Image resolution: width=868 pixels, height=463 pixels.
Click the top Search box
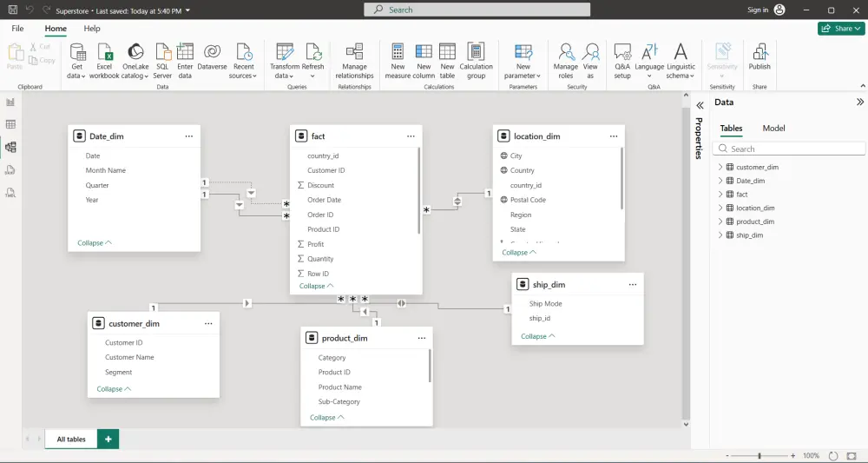pyautogui.click(x=477, y=10)
